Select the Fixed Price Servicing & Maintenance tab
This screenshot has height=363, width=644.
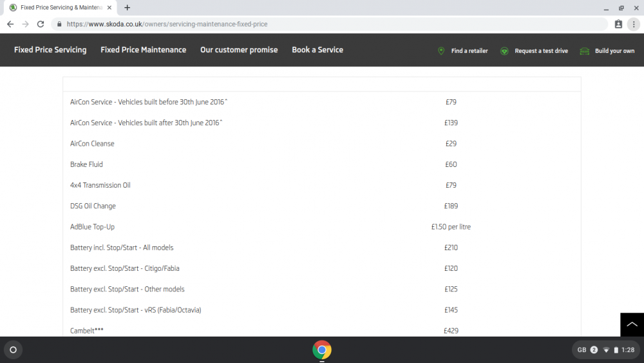pyautogui.click(x=61, y=7)
